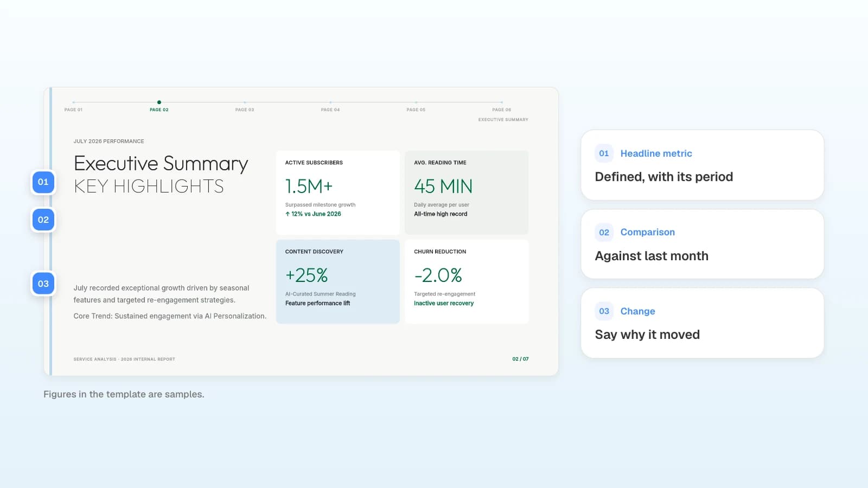The image size is (868, 488).
Task: Click the Executive Summary heading
Action: click(161, 163)
